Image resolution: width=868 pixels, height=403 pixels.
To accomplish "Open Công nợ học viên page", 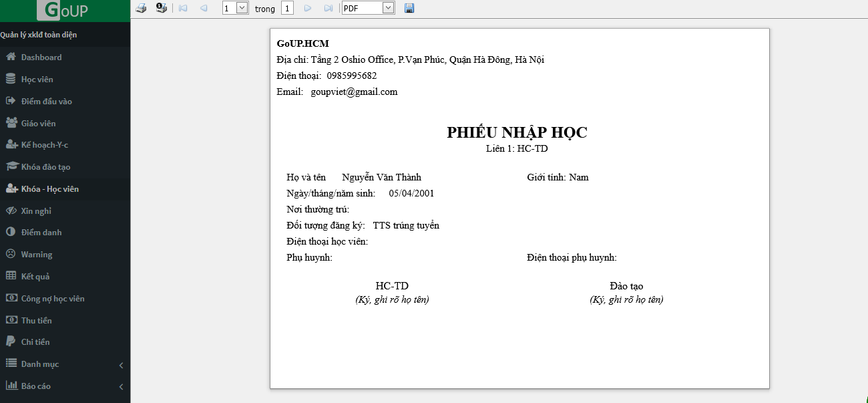I will tap(53, 299).
